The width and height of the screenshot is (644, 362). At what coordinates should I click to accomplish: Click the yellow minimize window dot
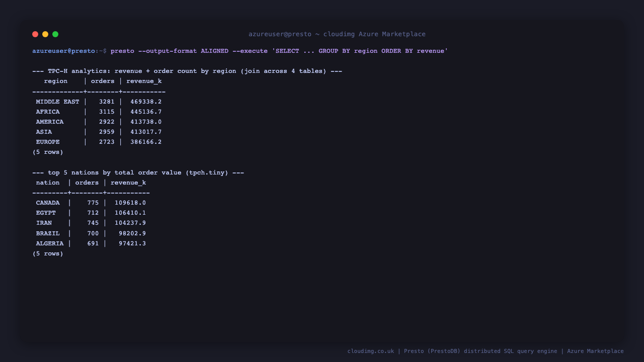pos(45,34)
